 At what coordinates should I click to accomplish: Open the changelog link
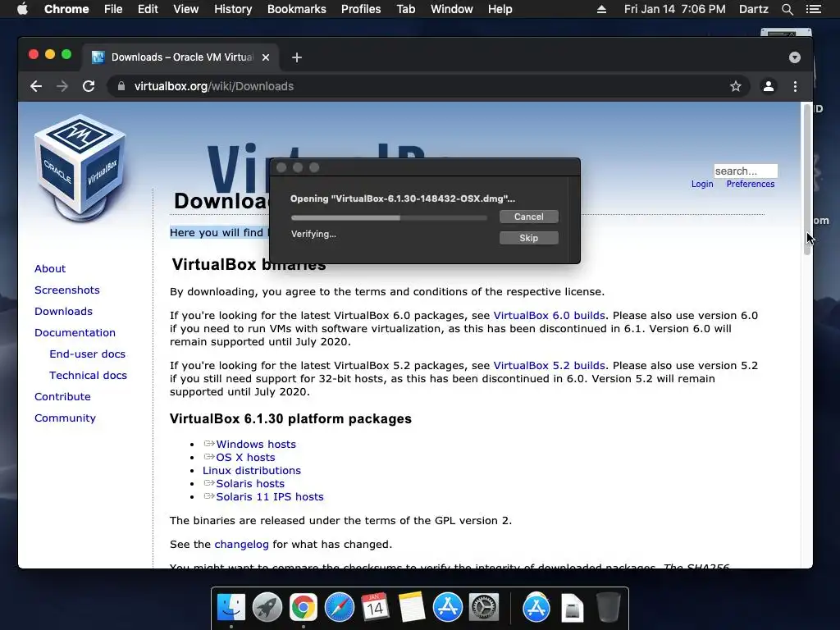coord(242,545)
